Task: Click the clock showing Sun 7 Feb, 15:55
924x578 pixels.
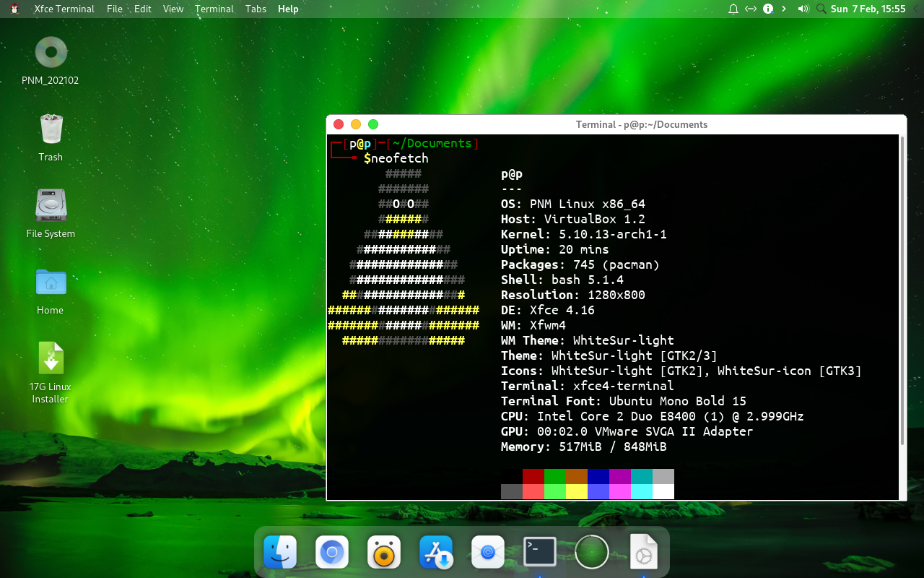Action: point(868,9)
